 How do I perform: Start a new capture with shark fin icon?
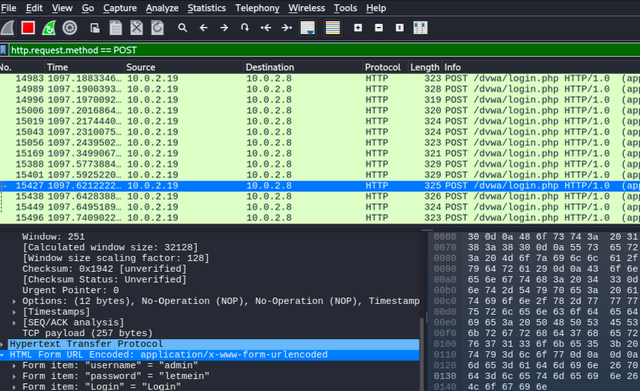(x=8, y=28)
